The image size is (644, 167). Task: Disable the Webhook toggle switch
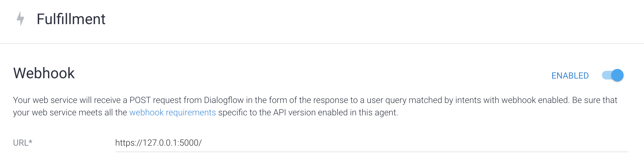pos(612,75)
